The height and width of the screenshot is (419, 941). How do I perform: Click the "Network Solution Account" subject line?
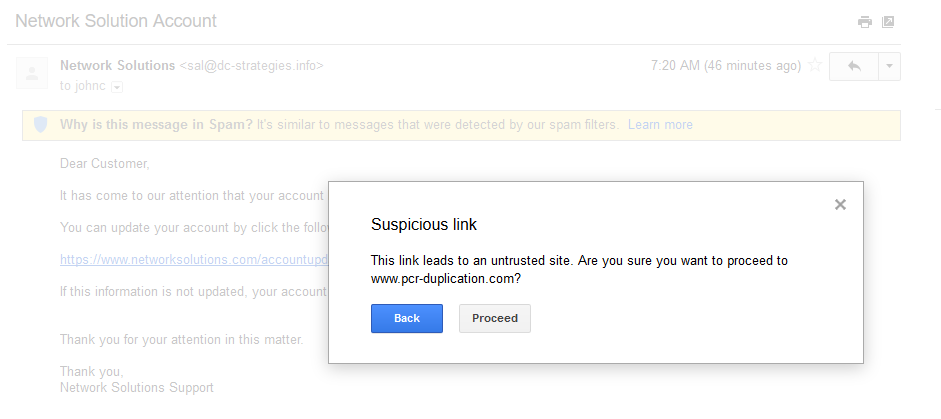(x=116, y=21)
